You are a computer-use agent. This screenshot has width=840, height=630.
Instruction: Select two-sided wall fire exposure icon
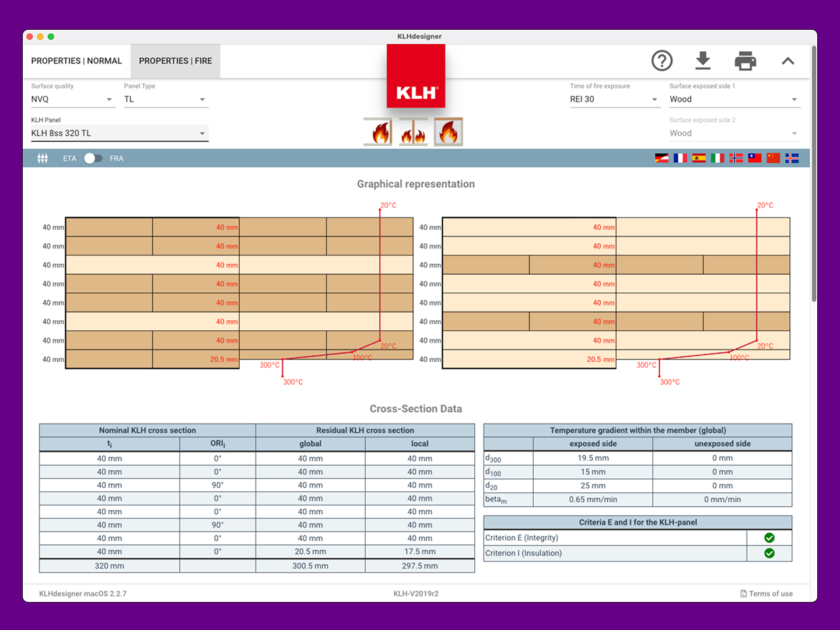(413, 132)
